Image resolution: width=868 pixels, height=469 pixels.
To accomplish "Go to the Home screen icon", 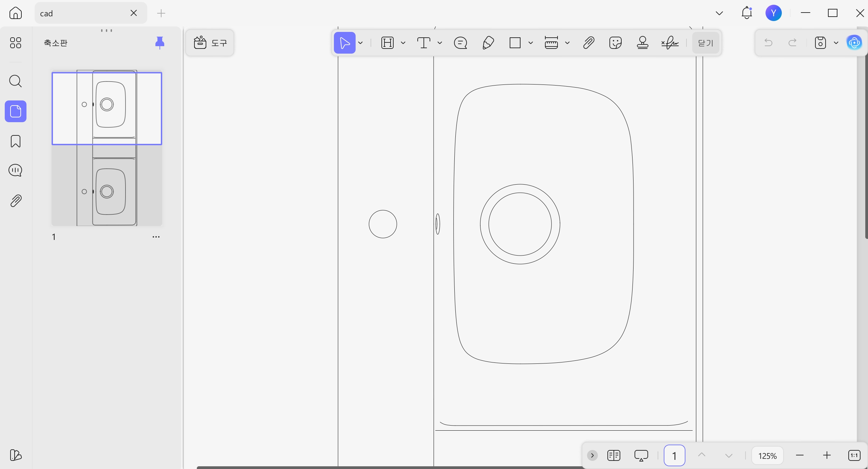I will [16, 13].
